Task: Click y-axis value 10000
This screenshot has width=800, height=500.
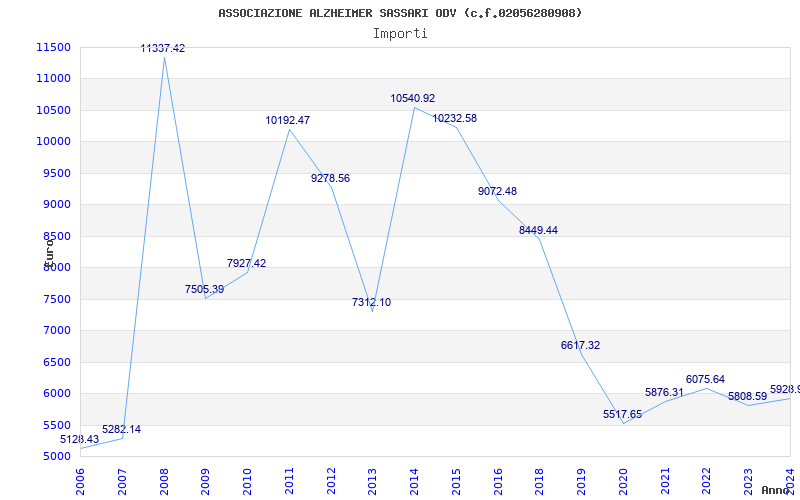Action: [53, 142]
